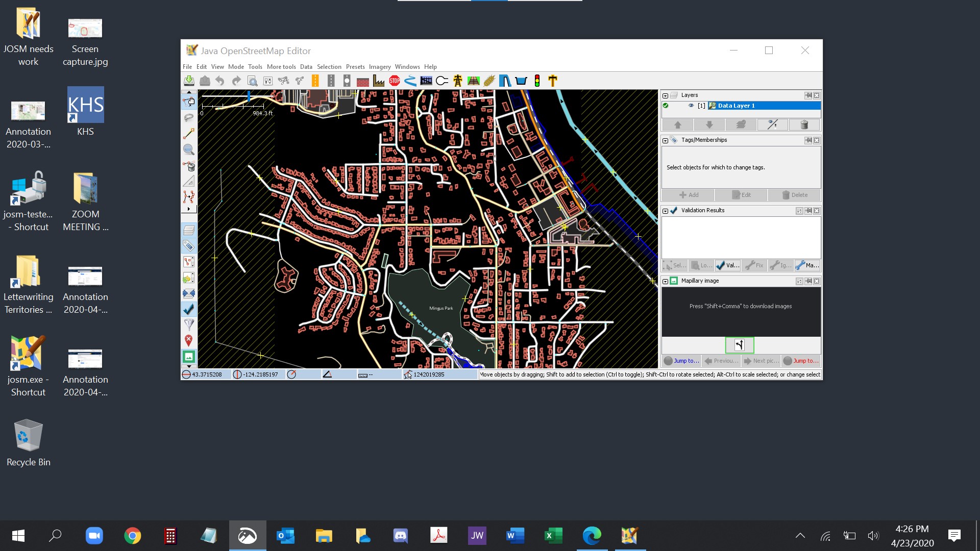
Task: Select the orange road preset icon
Action: [x=315, y=81]
